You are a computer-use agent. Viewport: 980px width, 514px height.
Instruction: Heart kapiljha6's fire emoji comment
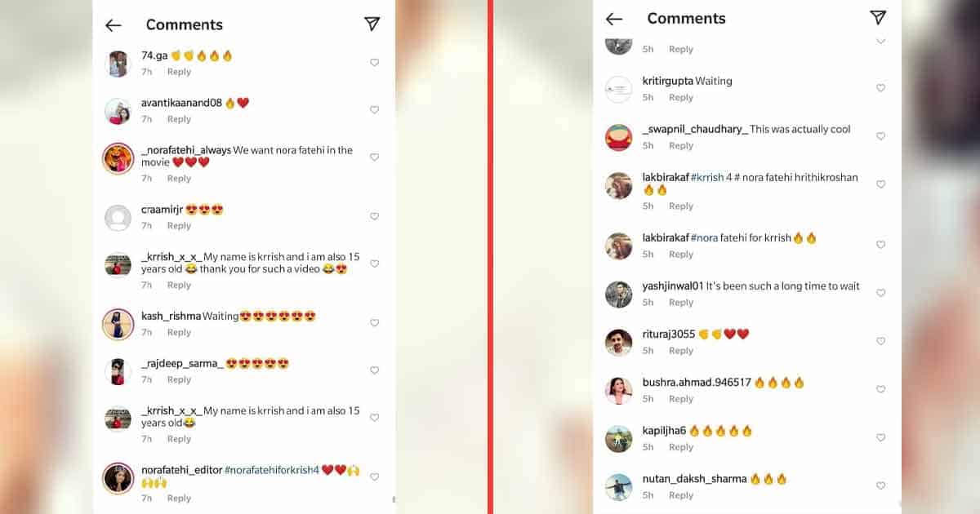[880, 437]
